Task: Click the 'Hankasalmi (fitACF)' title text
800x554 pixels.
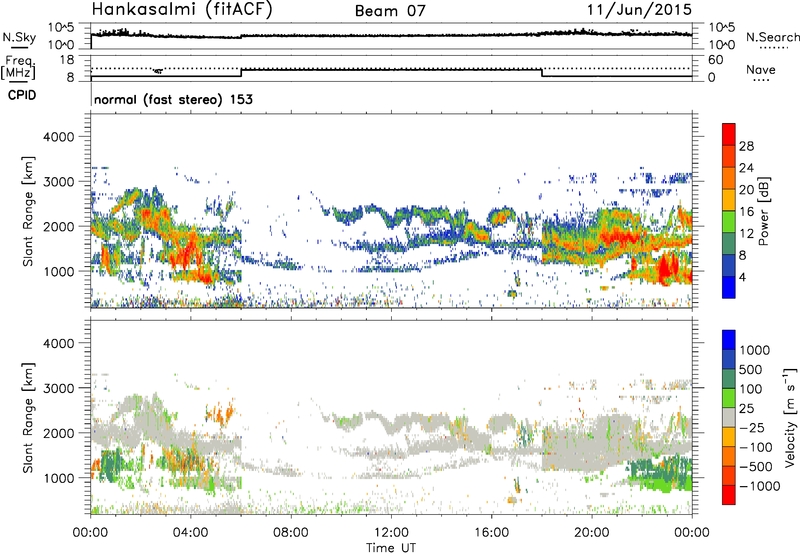Action: click(182, 10)
